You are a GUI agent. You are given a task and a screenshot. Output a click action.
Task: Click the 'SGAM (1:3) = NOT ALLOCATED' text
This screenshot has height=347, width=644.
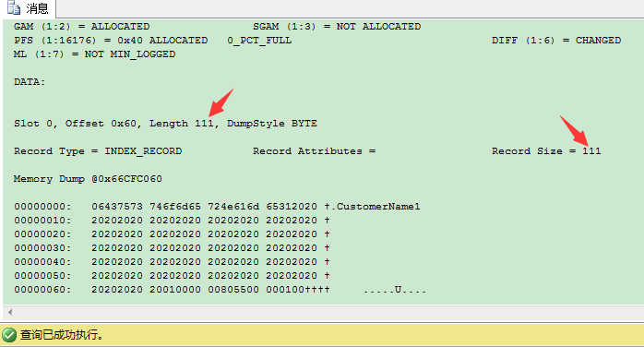coord(337,27)
